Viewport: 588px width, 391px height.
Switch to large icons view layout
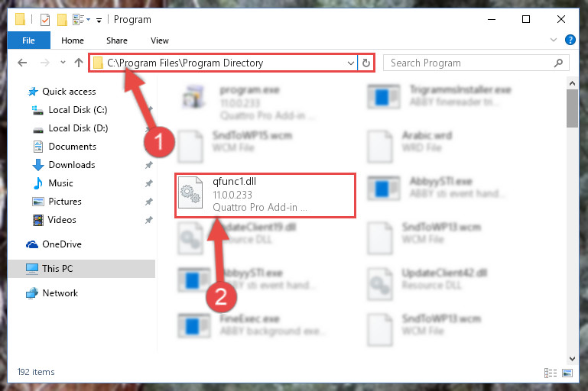click(567, 373)
